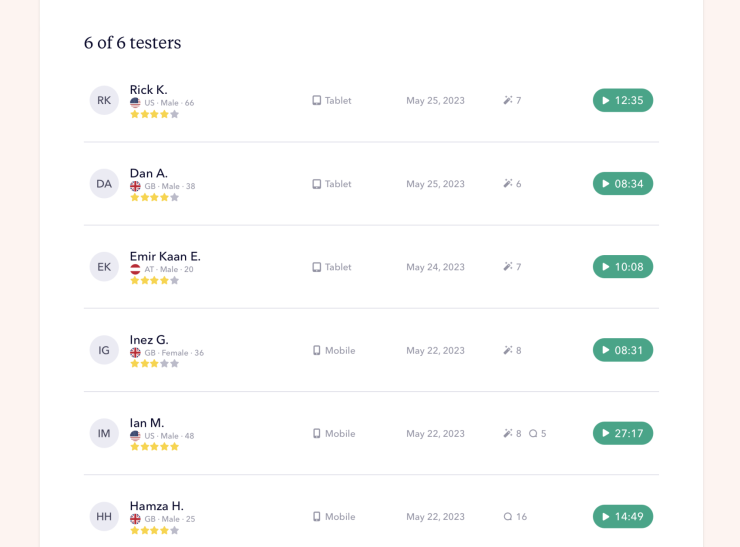Click Ian M.'s five-star rating
740x547 pixels.
pos(154,447)
